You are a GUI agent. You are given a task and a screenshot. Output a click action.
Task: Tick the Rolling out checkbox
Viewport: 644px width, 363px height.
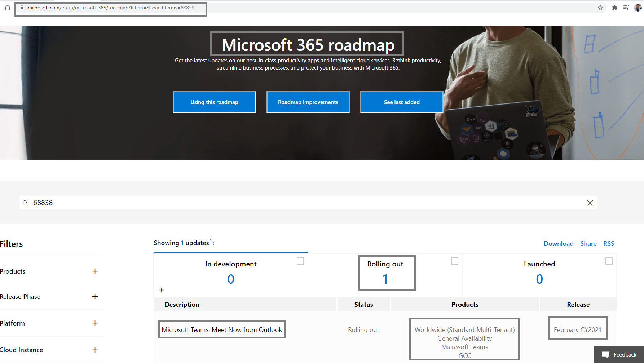(455, 261)
